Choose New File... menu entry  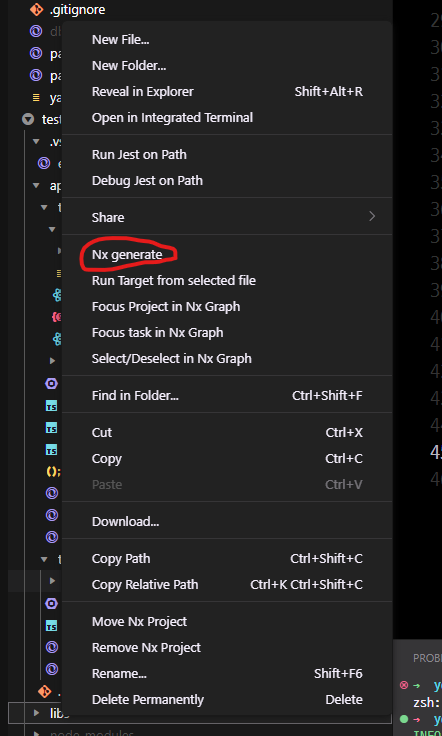click(x=121, y=40)
